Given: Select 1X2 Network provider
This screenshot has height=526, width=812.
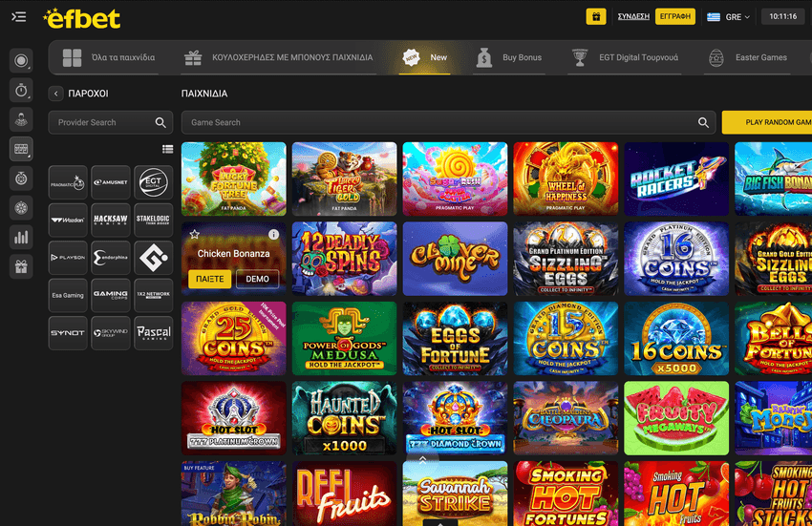Looking at the screenshot, I should [x=153, y=295].
